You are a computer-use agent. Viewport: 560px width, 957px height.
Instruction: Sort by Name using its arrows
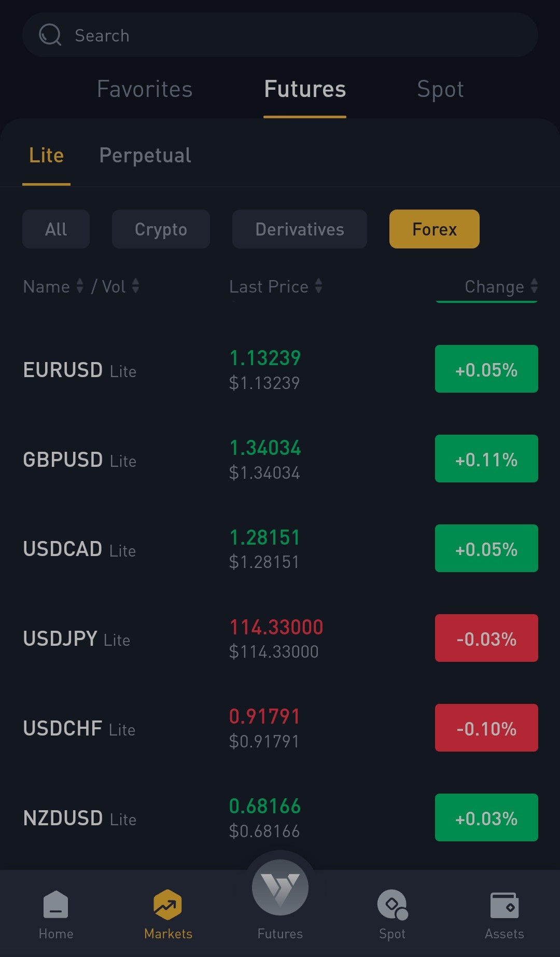click(x=80, y=286)
